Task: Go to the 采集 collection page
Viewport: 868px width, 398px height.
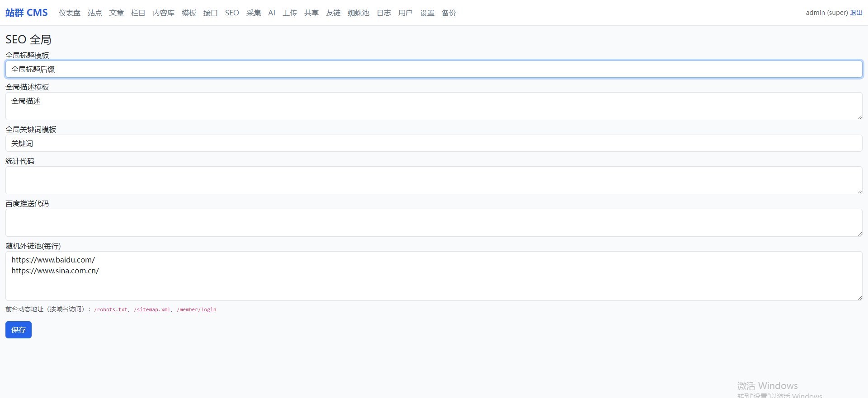Action: click(254, 13)
